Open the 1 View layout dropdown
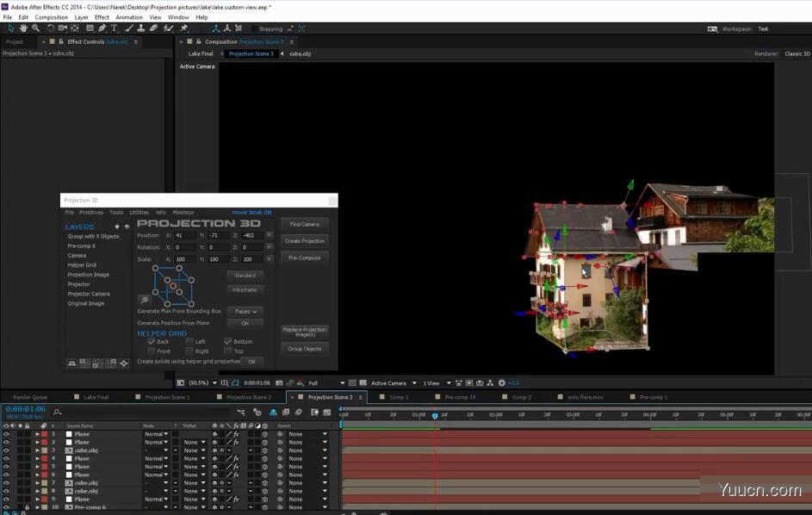 click(x=437, y=383)
